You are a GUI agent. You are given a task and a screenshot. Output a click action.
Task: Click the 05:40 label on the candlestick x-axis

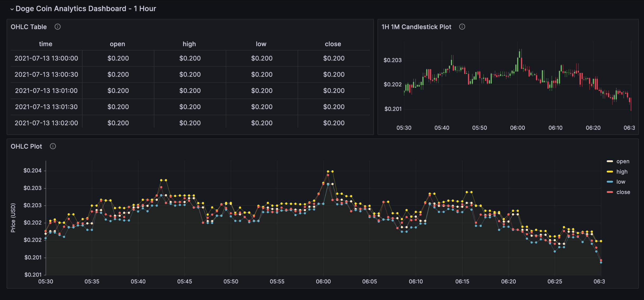coord(442,128)
